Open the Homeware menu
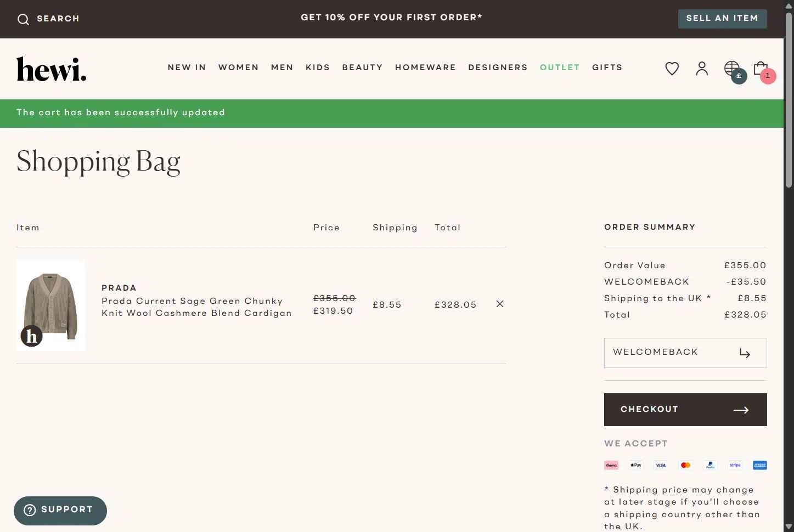Viewport: 794px width, 532px height. (x=426, y=67)
